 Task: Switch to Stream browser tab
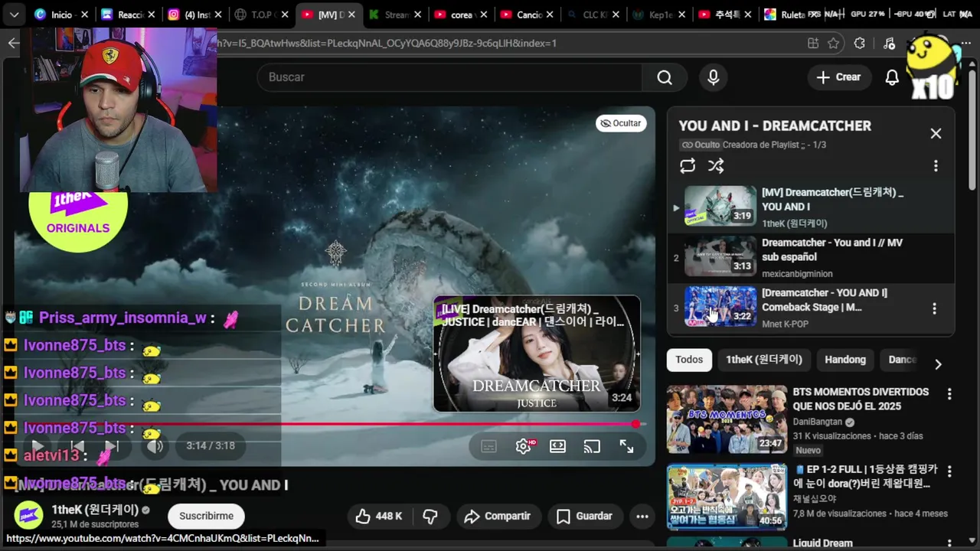click(x=394, y=15)
